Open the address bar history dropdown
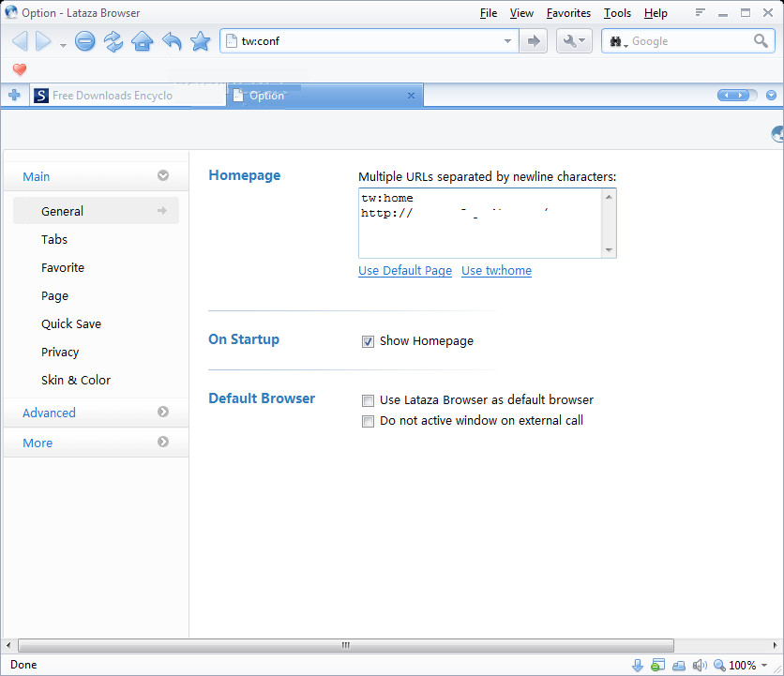 coord(507,41)
